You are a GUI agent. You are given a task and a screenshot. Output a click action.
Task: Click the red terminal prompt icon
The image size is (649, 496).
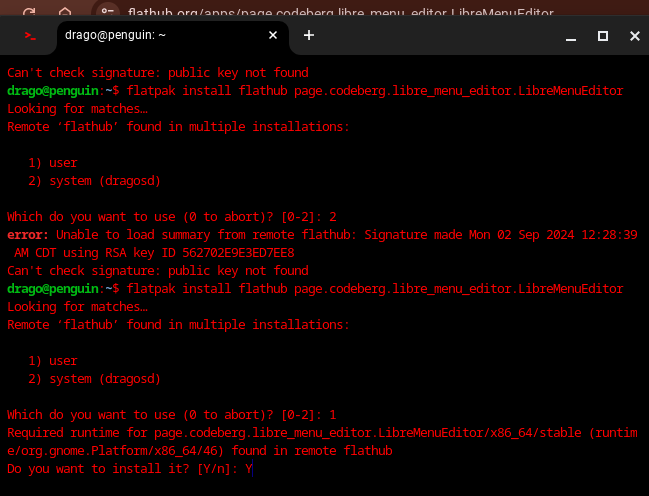click(30, 36)
